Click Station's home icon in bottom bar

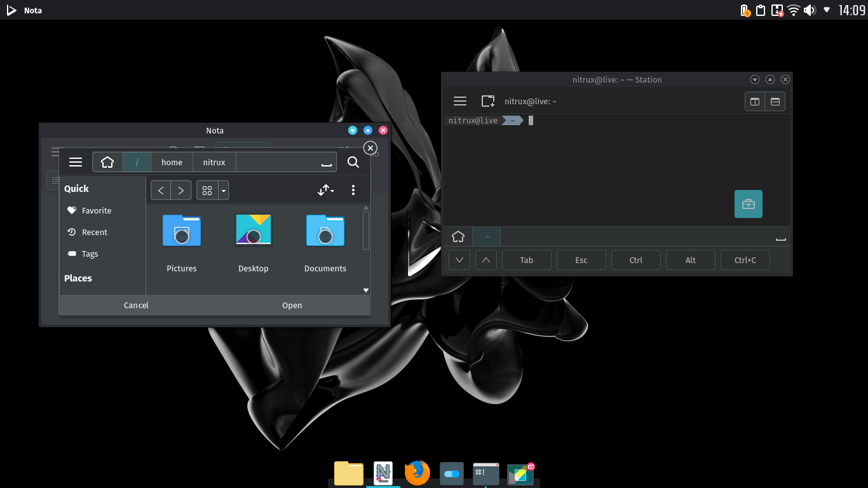[x=458, y=236]
